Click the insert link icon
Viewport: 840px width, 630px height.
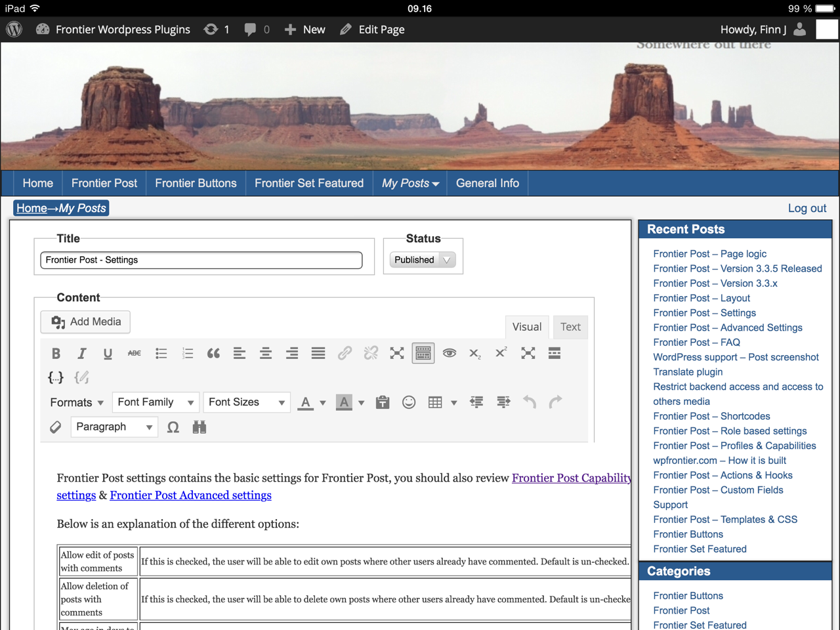pos(345,354)
